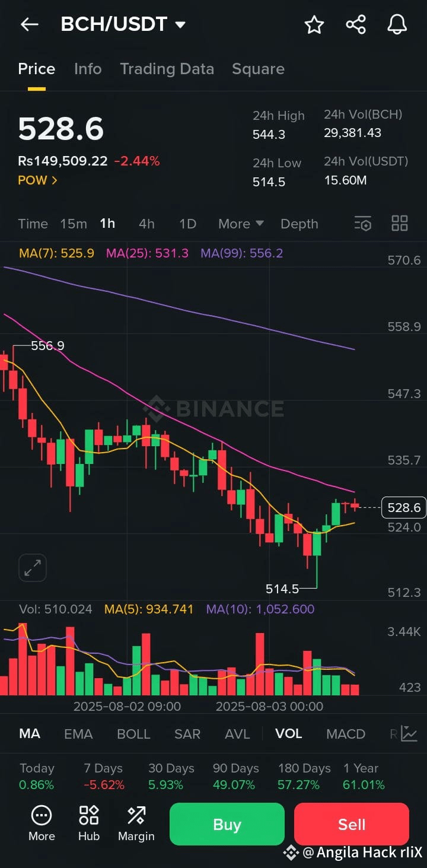Go back with the left arrow
This screenshot has height=868, width=427.
click(29, 24)
